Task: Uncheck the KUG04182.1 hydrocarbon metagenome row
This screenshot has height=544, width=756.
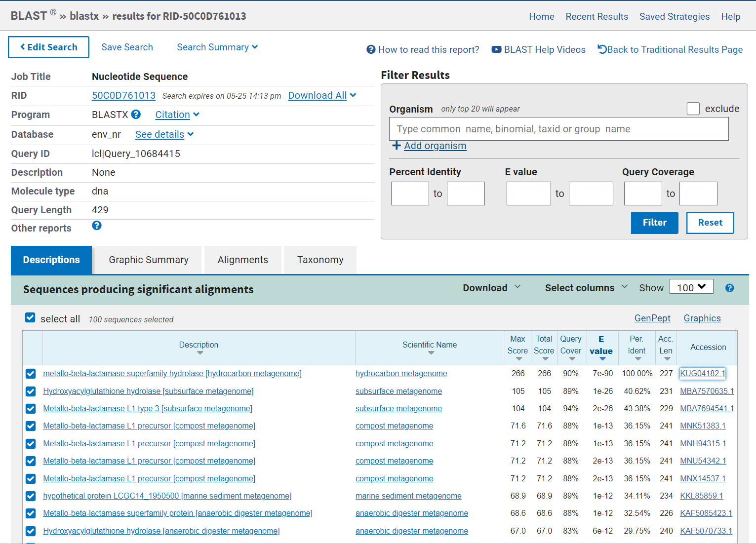Action: (x=31, y=374)
